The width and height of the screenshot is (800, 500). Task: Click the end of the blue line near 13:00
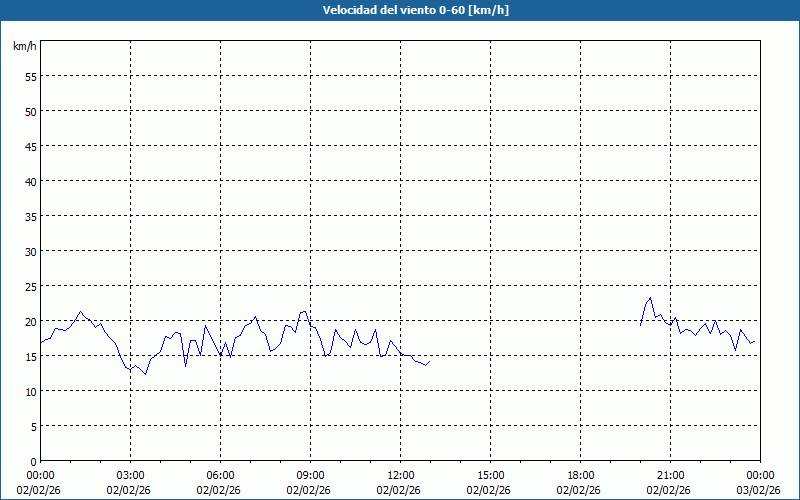tap(428, 362)
